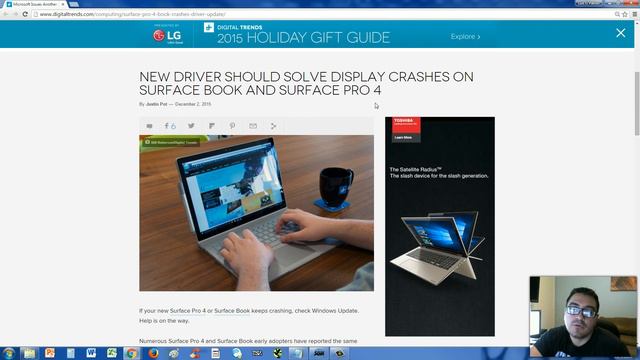
Task: Go back to previous page
Action: (6, 14)
